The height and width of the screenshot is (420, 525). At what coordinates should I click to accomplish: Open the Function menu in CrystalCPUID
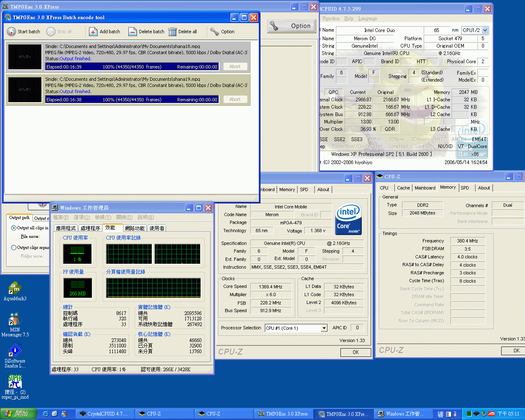331,18
